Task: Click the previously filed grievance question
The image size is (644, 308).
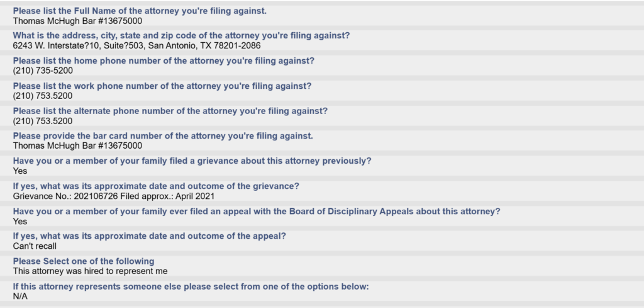Action: click(x=192, y=161)
